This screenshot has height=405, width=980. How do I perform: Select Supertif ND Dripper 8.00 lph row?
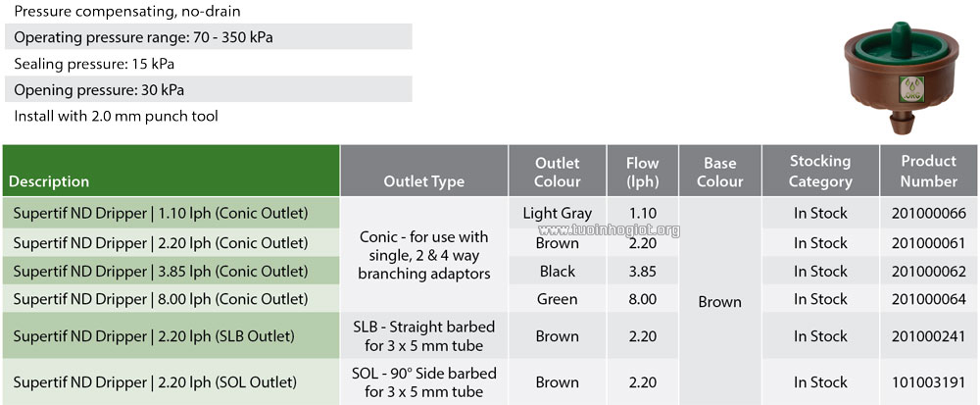tap(490, 299)
